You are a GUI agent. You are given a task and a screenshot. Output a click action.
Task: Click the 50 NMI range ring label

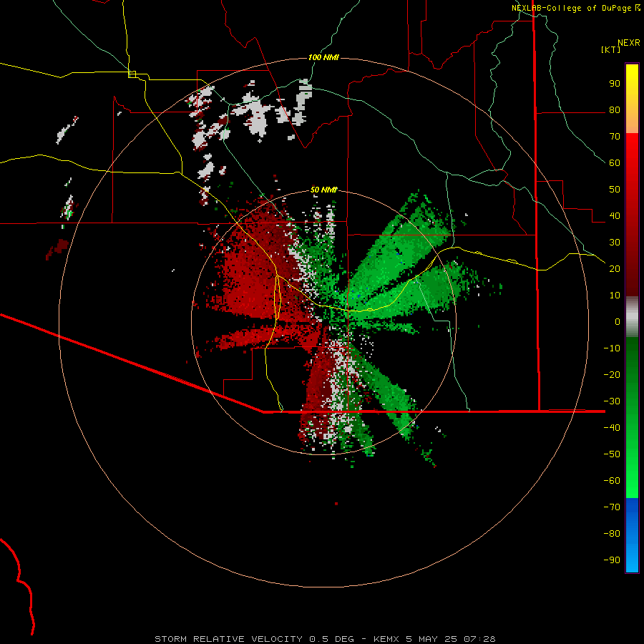(x=323, y=190)
